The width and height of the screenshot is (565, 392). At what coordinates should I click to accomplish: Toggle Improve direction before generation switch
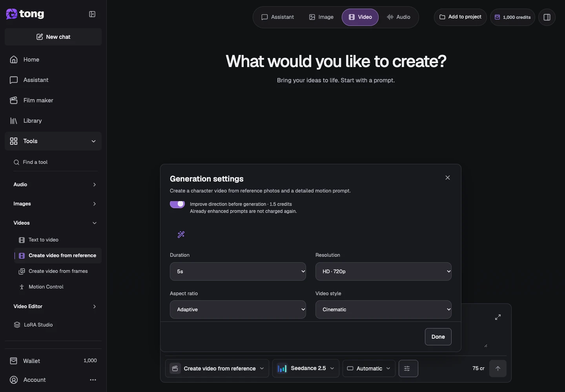coord(177,204)
